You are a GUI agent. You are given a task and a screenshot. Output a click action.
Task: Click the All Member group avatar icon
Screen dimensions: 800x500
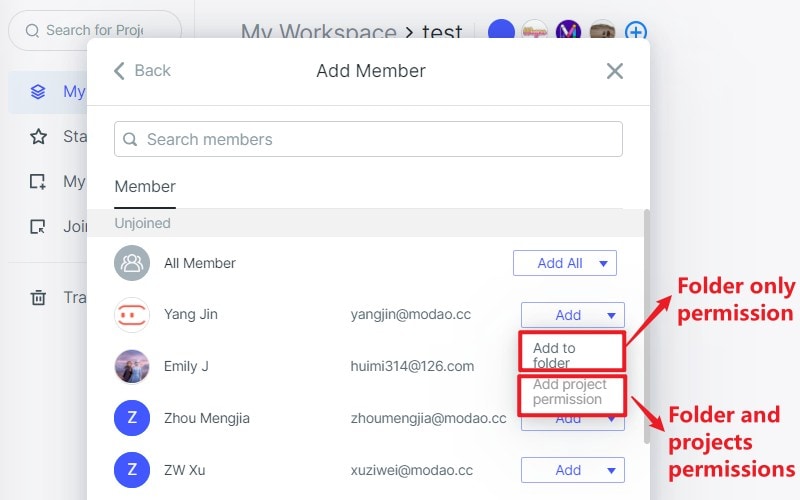click(132, 263)
